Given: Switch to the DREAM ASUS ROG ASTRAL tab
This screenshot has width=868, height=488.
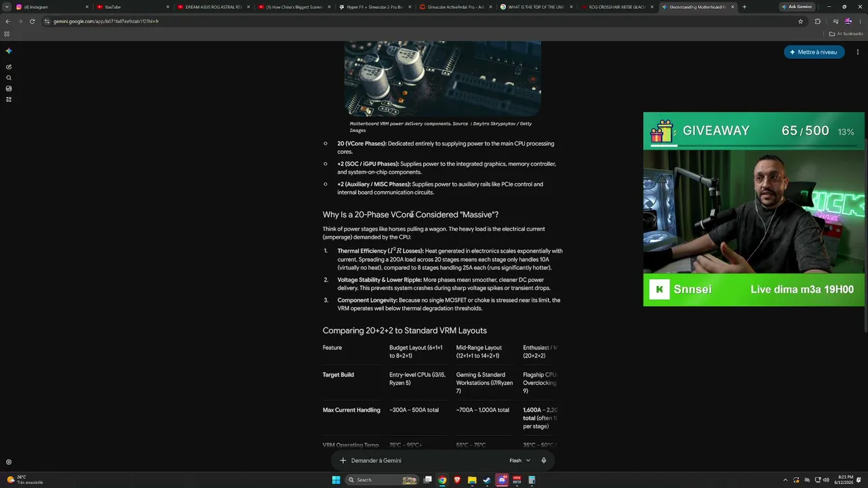Looking at the screenshot, I should pos(213,7).
